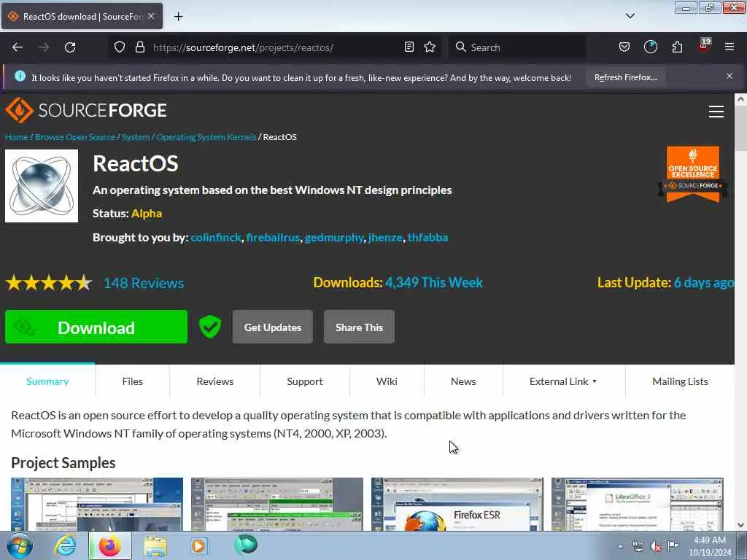The width and height of the screenshot is (747, 560).
Task: Dismiss the Firefox refresh notification bar
Action: tap(729, 76)
